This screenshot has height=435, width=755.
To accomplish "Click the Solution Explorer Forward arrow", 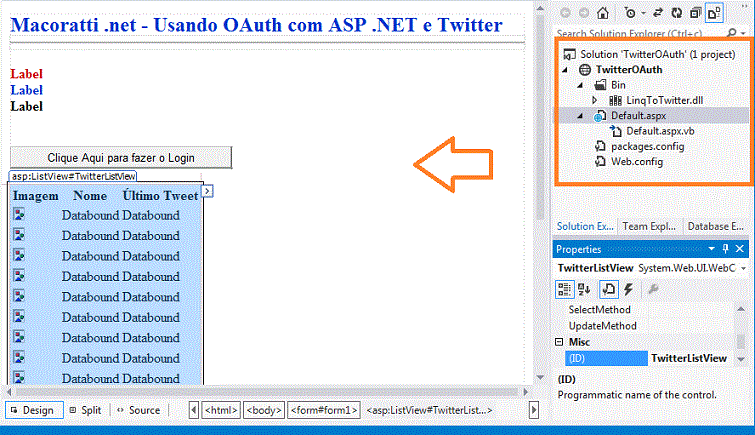I will click(584, 13).
